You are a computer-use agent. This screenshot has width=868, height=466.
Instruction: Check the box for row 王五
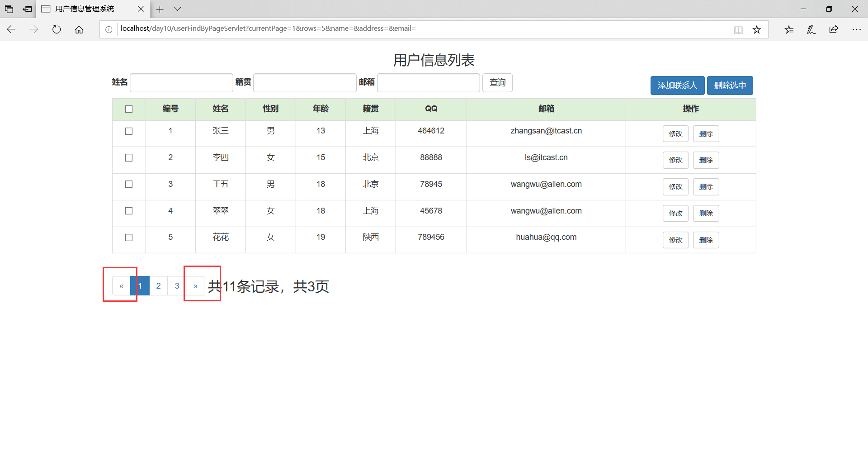click(x=129, y=184)
